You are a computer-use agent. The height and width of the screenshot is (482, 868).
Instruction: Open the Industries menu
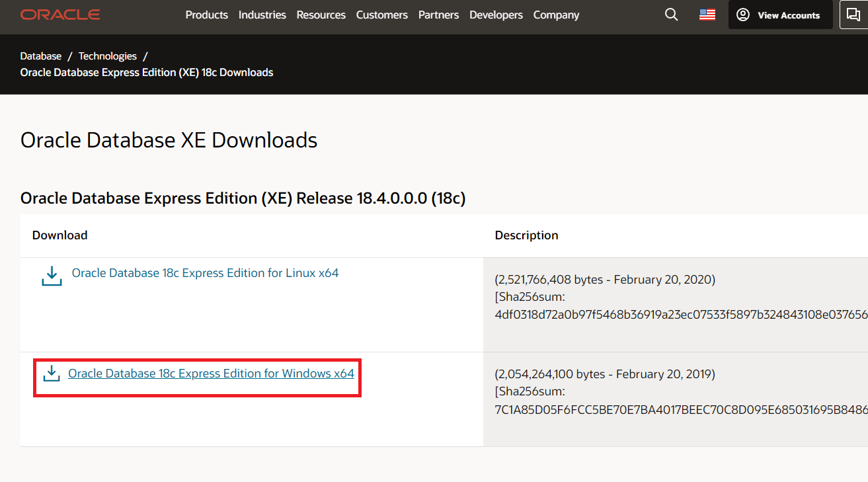pyautogui.click(x=262, y=15)
